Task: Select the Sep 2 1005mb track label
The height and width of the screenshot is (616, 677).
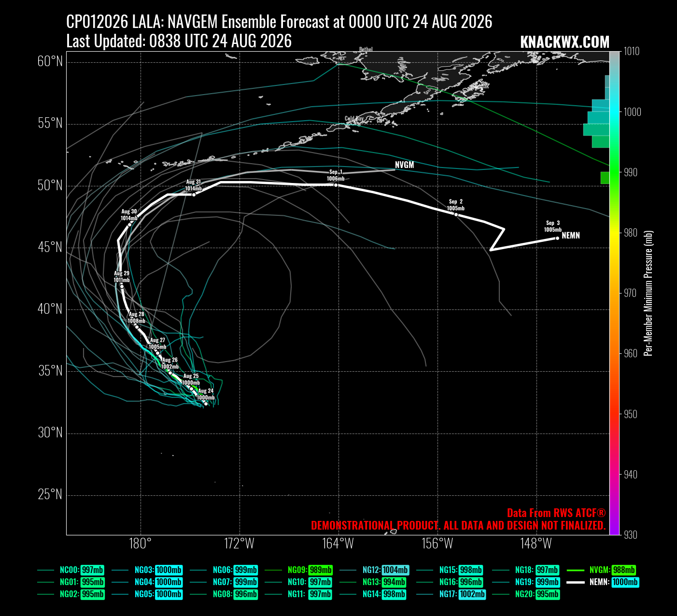Action: (455, 205)
